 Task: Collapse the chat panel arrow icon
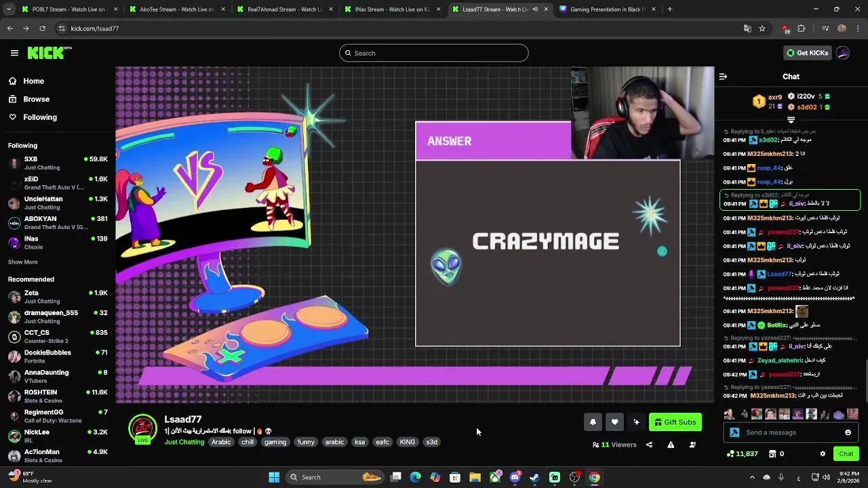click(723, 77)
